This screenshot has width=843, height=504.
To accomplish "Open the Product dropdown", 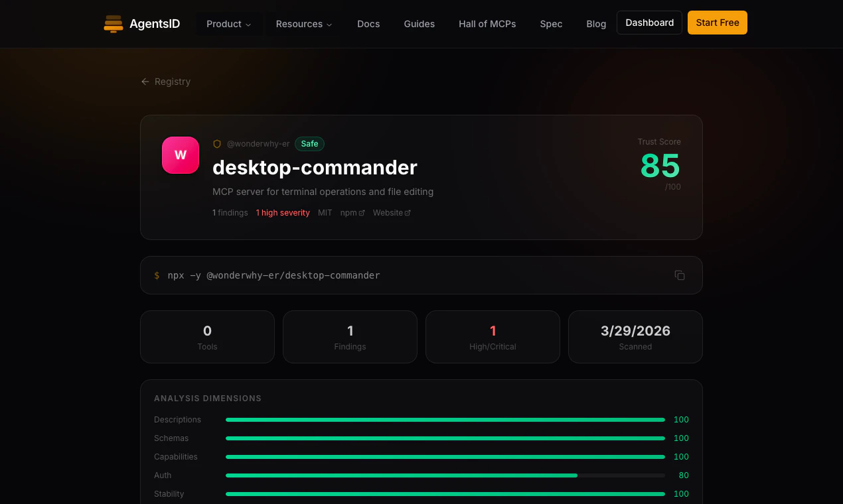I will pyautogui.click(x=228, y=23).
